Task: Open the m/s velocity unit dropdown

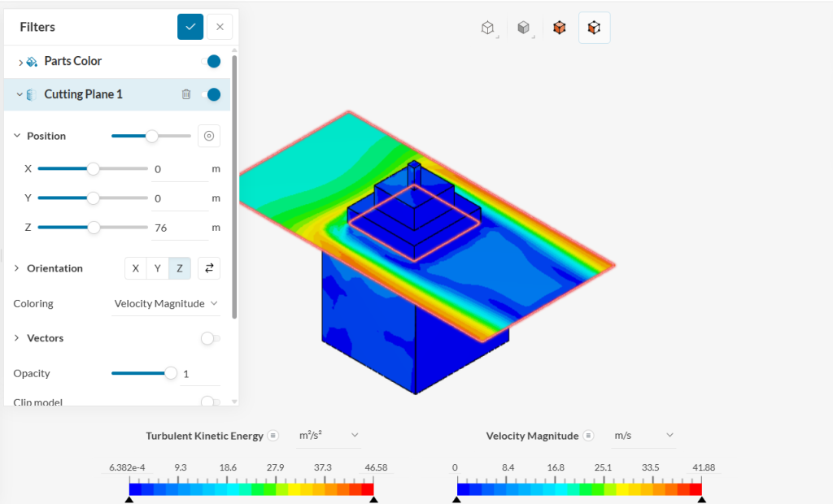Action: point(644,436)
